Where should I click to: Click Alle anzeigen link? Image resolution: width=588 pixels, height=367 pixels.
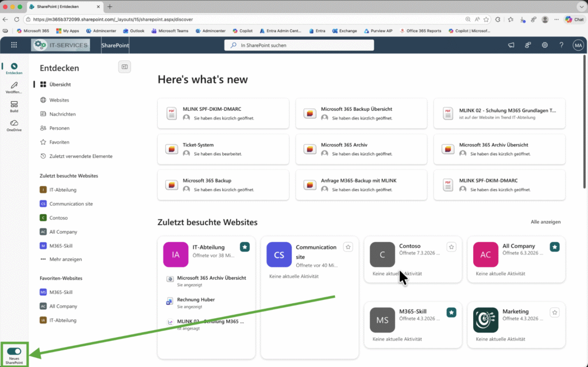point(546,222)
